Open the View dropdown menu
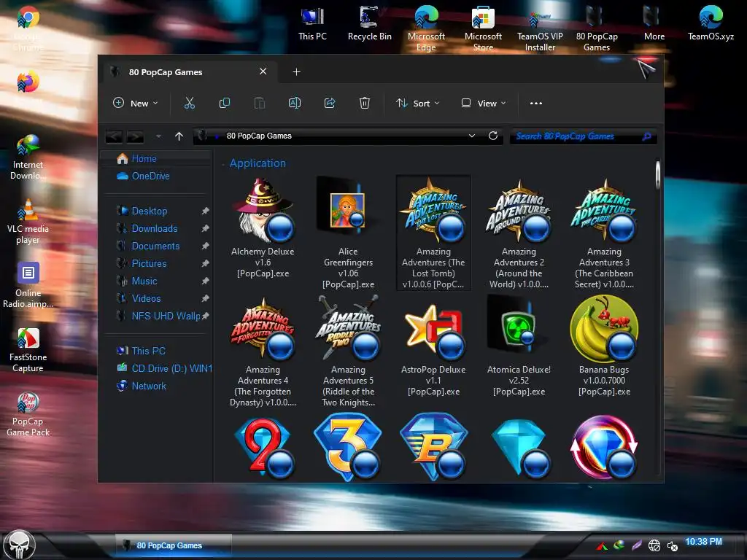The width and height of the screenshot is (747, 560). (x=484, y=103)
